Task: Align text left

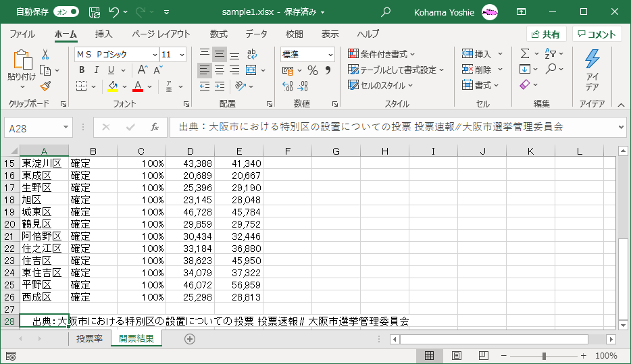Action: point(205,70)
